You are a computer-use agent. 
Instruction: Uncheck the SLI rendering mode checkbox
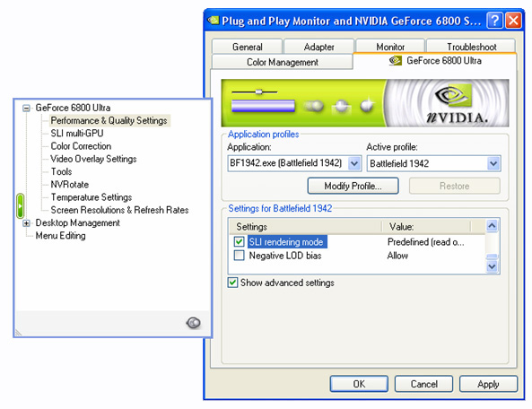coord(239,241)
